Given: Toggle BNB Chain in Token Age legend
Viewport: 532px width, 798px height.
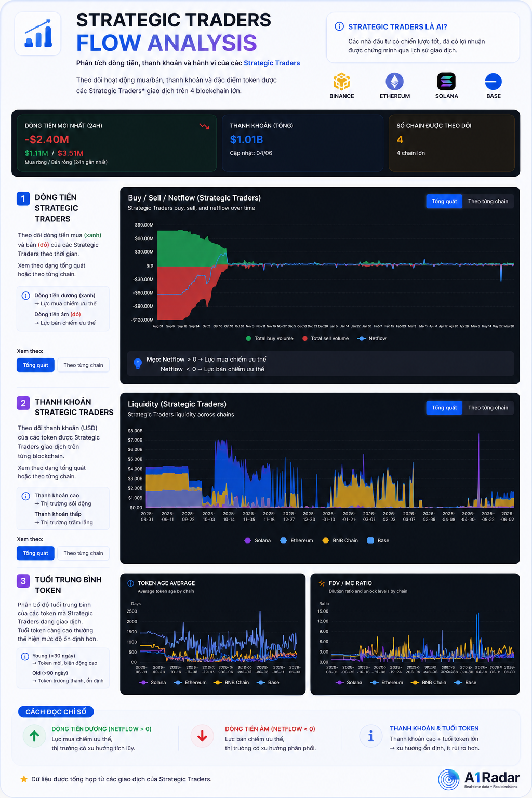Looking at the screenshot, I should coord(232,683).
